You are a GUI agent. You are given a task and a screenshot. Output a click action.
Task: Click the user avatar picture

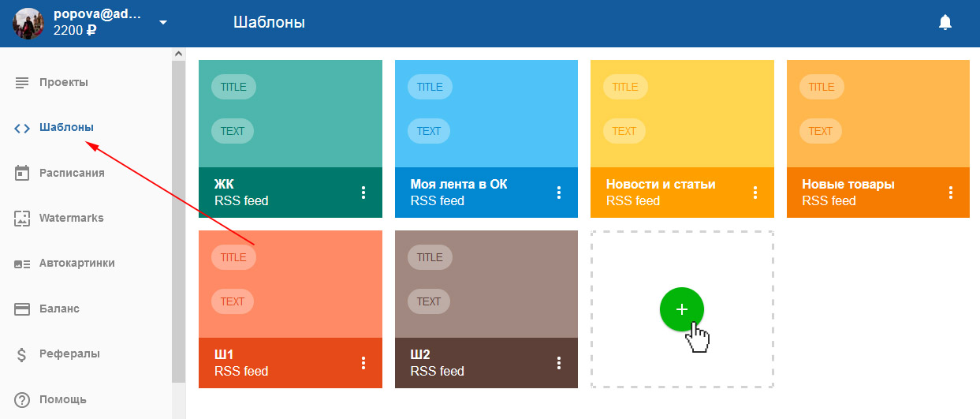click(x=28, y=23)
